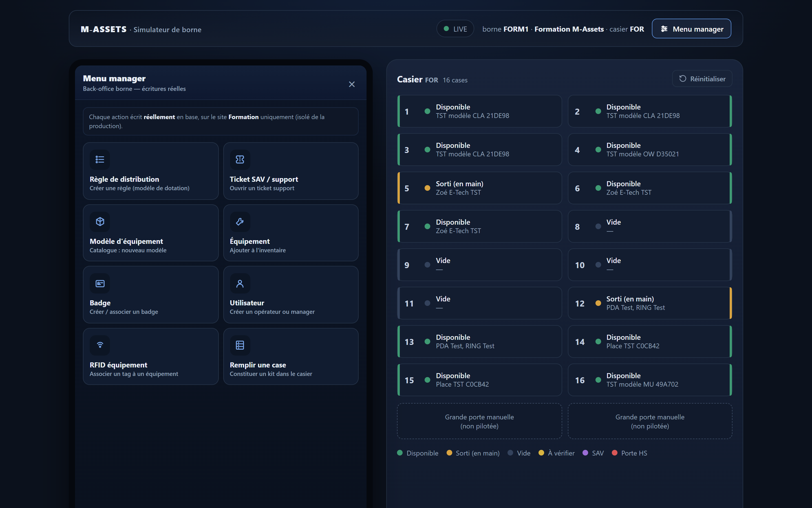Select empty case 8 Vide
Viewport: 812px width, 508px height.
point(650,226)
